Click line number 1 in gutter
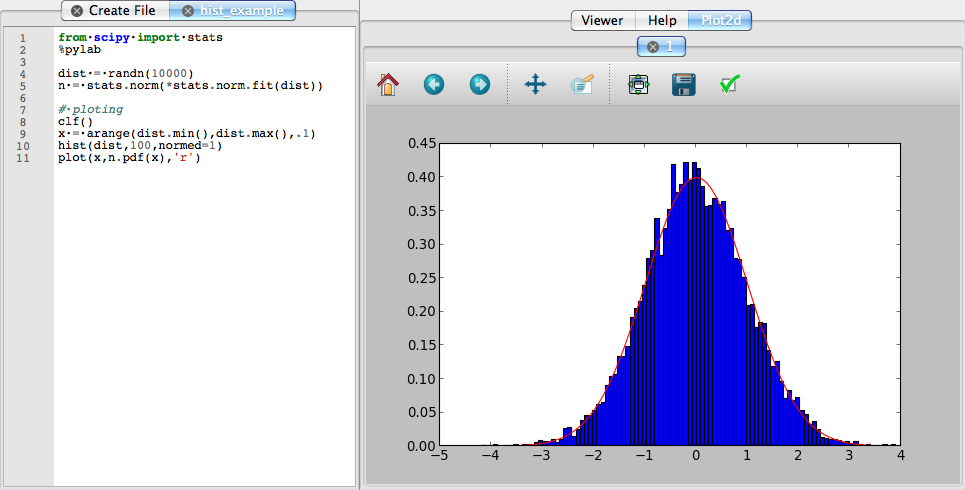The height and width of the screenshot is (490, 965). (23, 38)
